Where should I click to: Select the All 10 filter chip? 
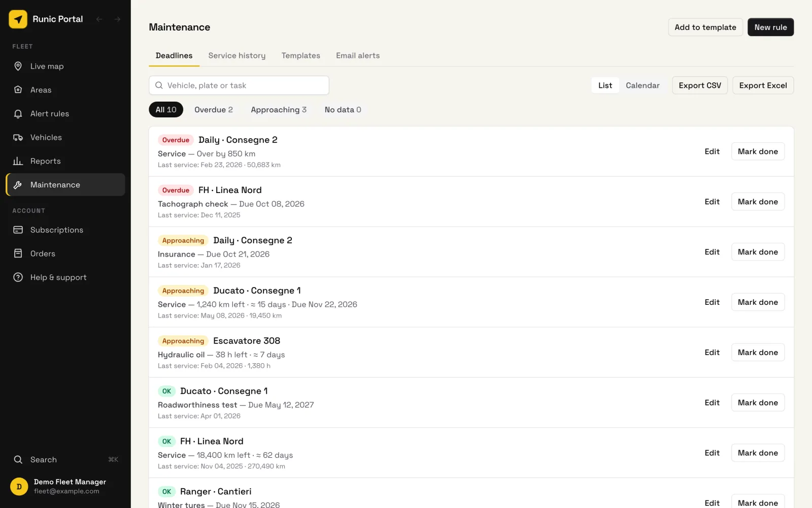[166, 110]
